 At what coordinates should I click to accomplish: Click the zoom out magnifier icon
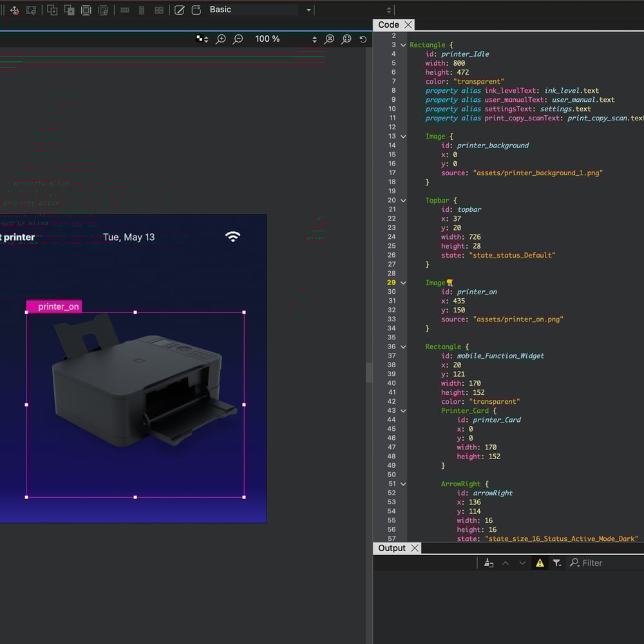238,39
